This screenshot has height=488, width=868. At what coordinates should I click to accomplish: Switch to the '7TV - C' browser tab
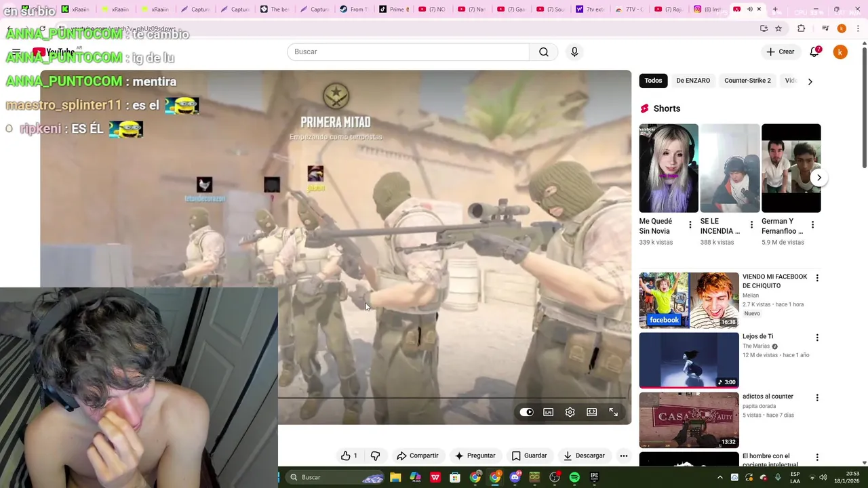[x=630, y=9]
